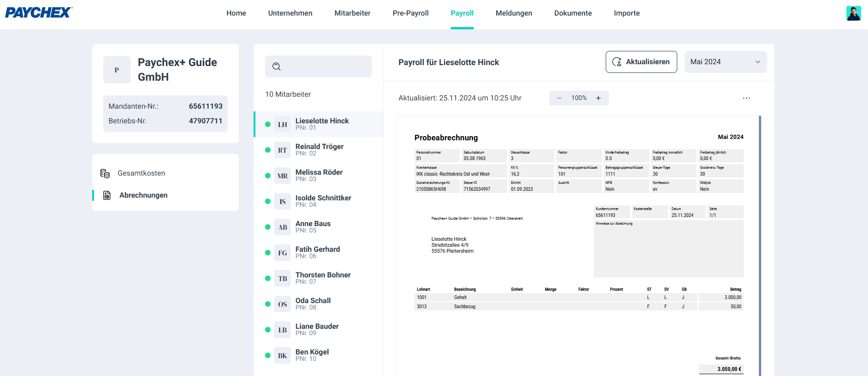868x376 pixels.
Task: Click the P company avatar tile
Action: coord(117,70)
